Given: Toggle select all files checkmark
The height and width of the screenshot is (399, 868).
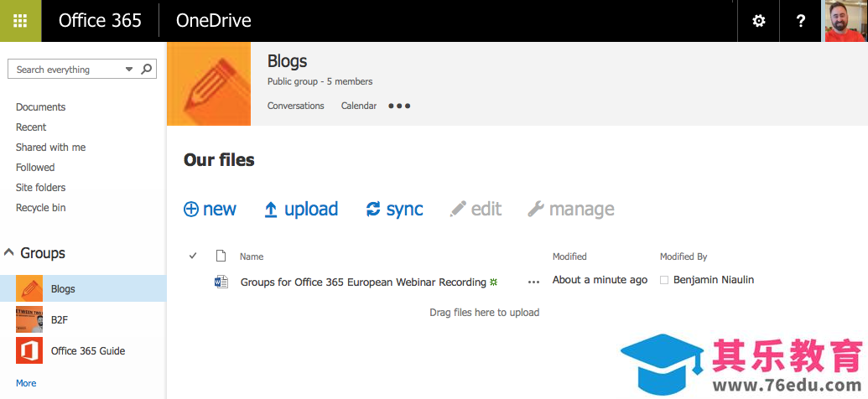Looking at the screenshot, I should tap(193, 256).
